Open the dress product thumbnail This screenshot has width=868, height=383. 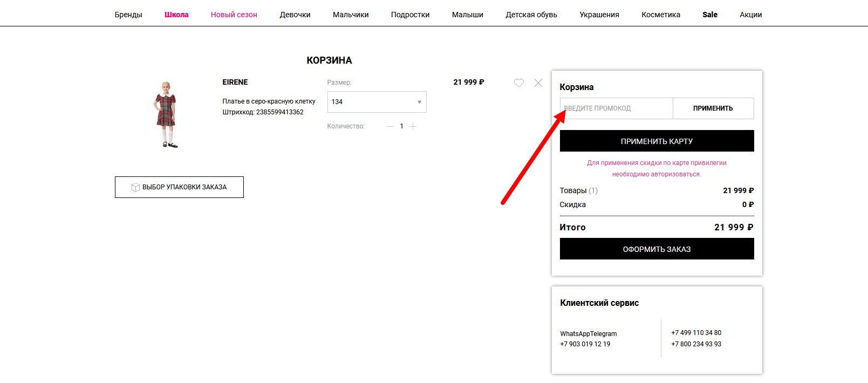[166, 114]
